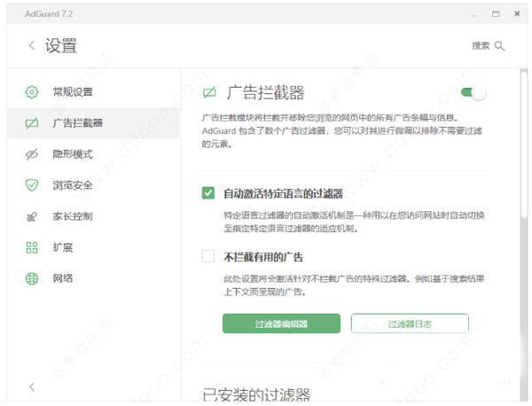Click the 自动激活特定语言的过滤器 label
Viewport: 532px width, 406px height.
pos(283,193)
